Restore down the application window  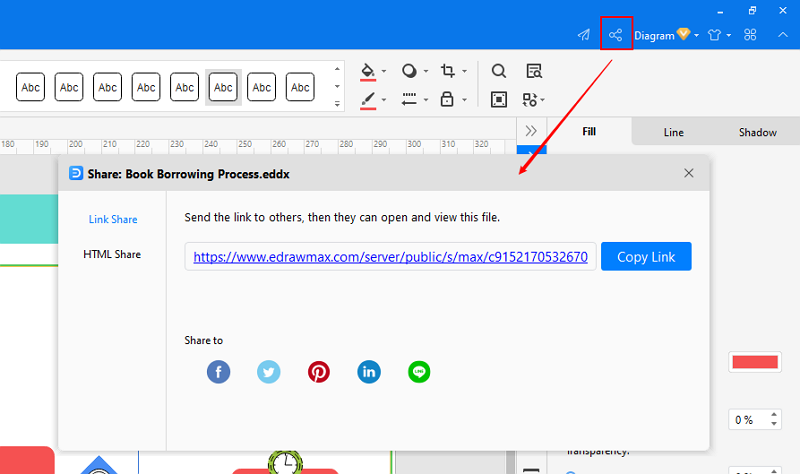(752, 10)
